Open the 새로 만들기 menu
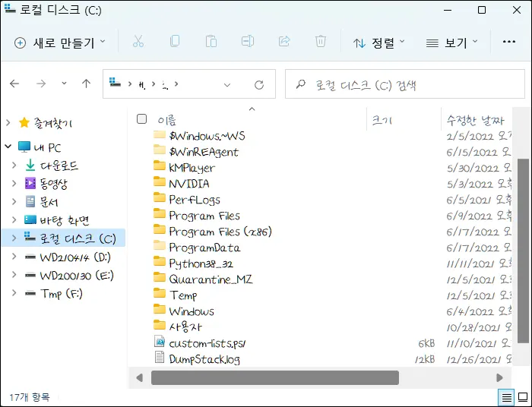 (60, 43)
